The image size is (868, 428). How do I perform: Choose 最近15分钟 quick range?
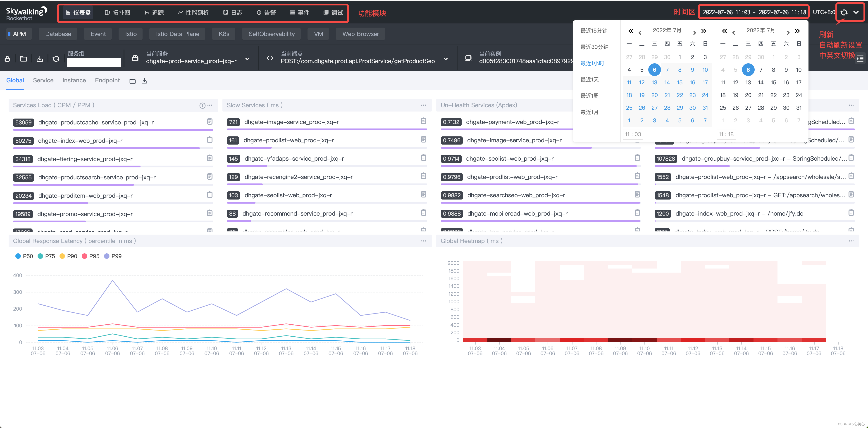tap(594, 31)
